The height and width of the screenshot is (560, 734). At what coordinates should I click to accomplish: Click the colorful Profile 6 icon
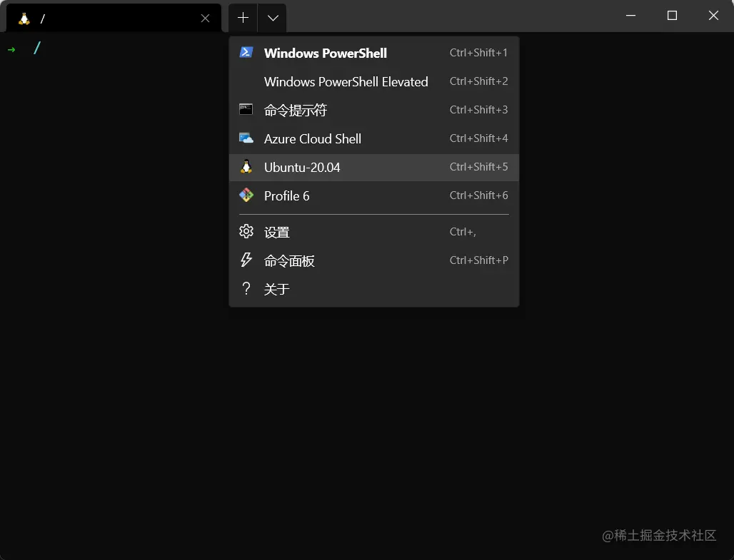click(x=246, y=195)
